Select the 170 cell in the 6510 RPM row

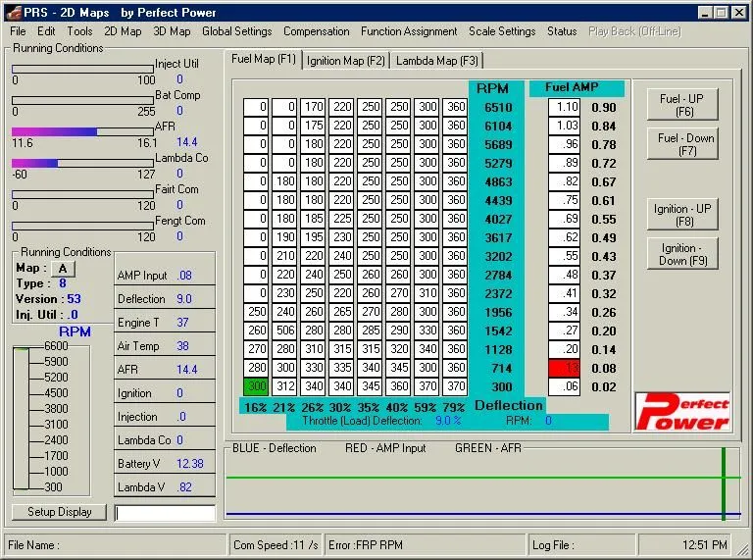coord(313,107)
